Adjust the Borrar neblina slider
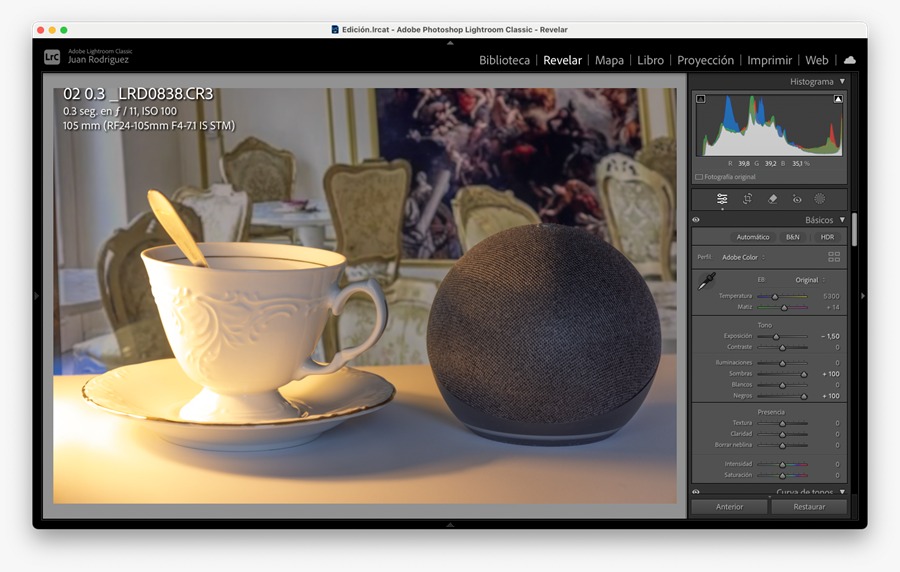This screenshot has width=900, height=572. [x=782, y=445]
